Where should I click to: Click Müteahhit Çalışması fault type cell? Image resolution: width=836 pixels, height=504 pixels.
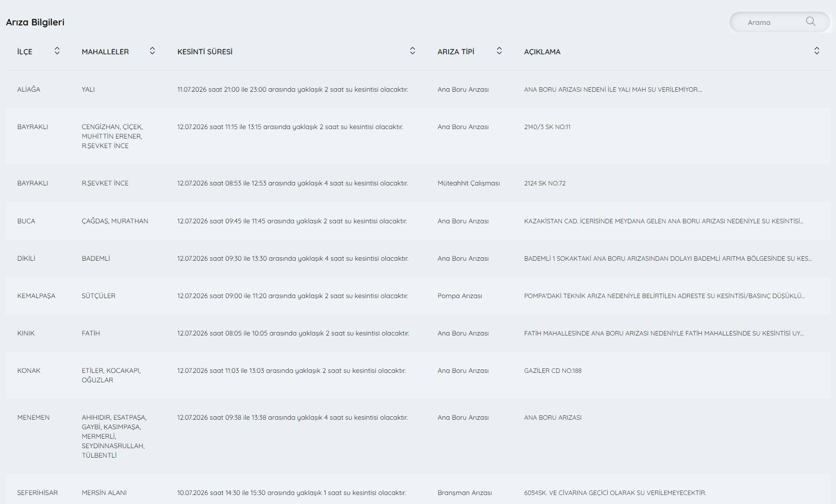[469, 183]
